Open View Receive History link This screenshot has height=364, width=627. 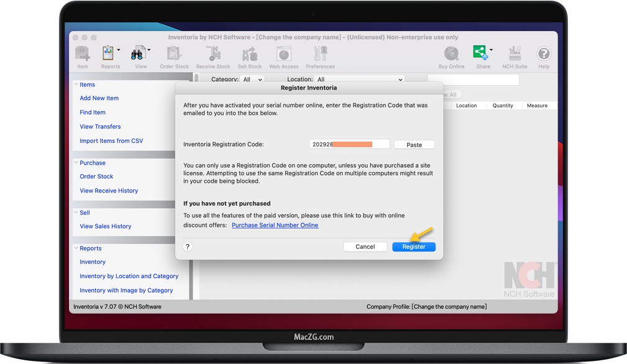109,191
